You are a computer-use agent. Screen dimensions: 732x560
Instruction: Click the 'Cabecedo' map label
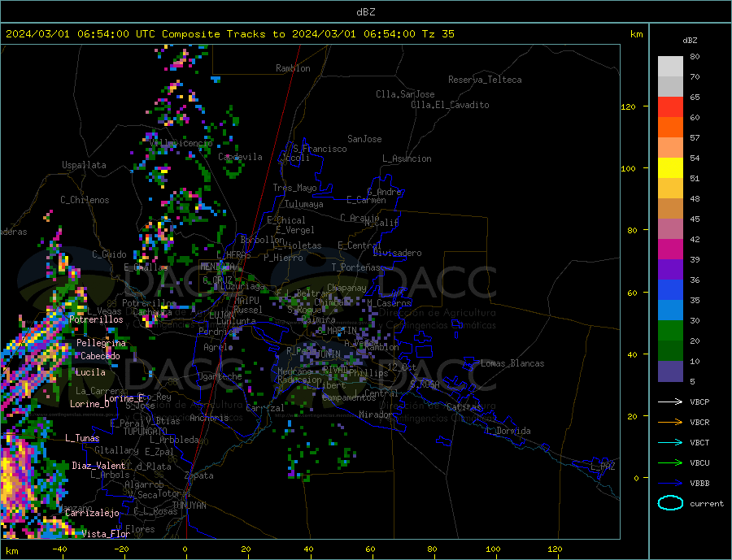100,356
